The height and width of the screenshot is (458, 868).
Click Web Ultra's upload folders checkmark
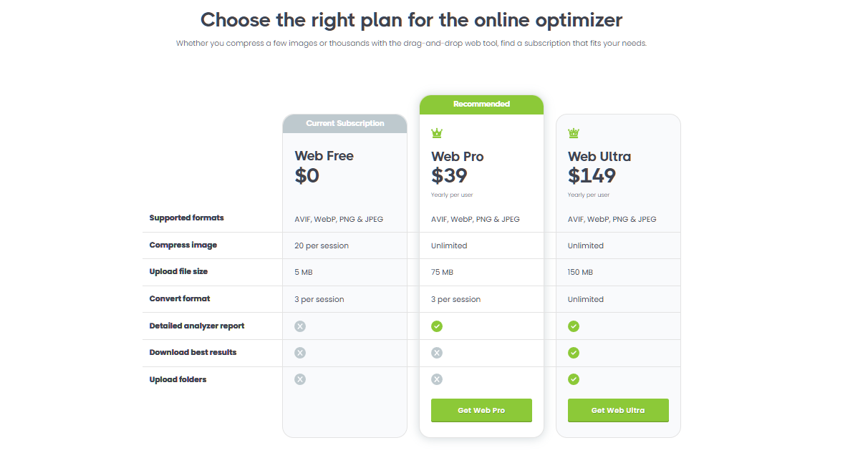[x=574, y=379]
